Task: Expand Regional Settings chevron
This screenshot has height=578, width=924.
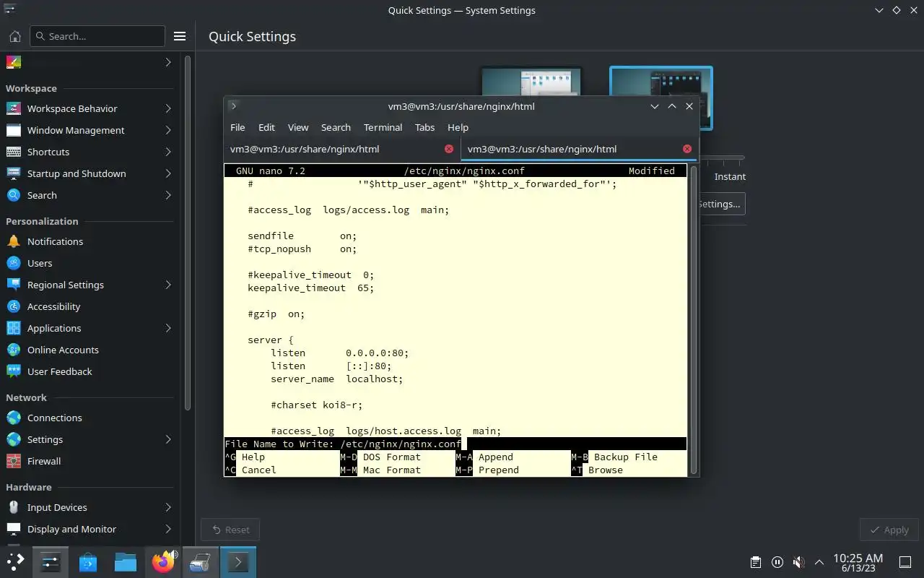Action: click(168, 285)
